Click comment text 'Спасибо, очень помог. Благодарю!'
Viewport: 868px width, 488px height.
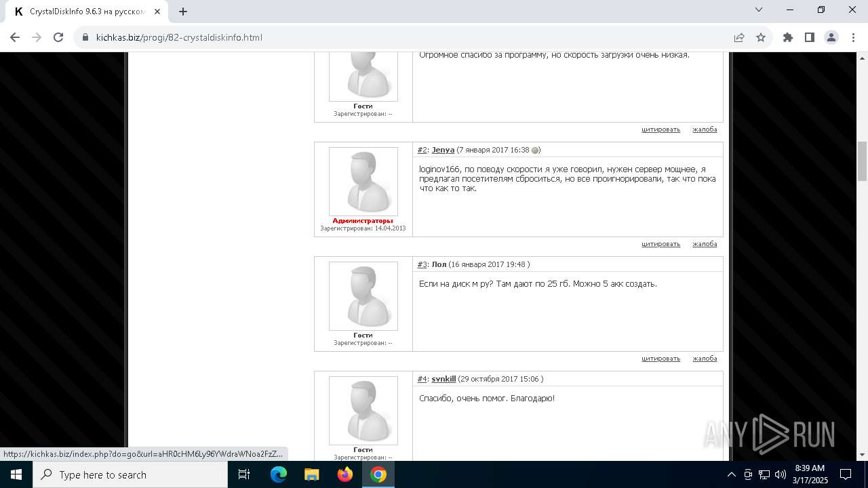click(x=487, y=399)
